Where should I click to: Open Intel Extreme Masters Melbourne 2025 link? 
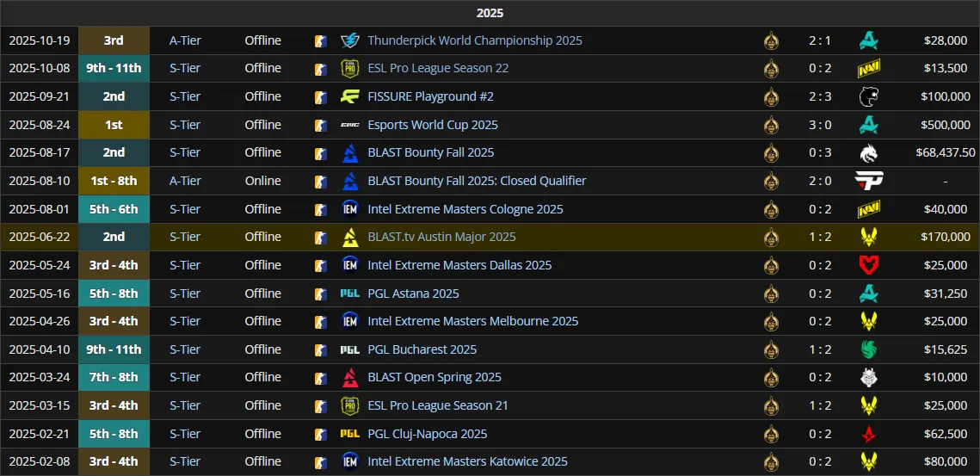click(x=473, y=322)
